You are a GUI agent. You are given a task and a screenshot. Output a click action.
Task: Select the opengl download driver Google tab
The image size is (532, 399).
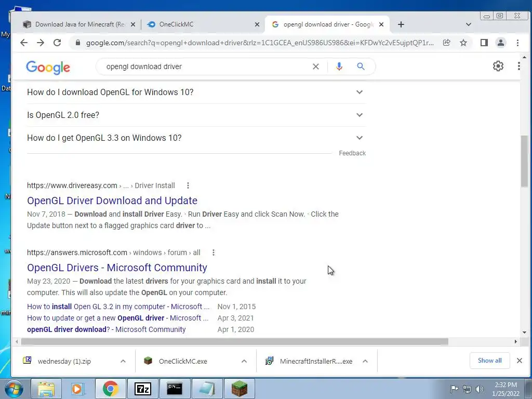[x=327, y=24]
